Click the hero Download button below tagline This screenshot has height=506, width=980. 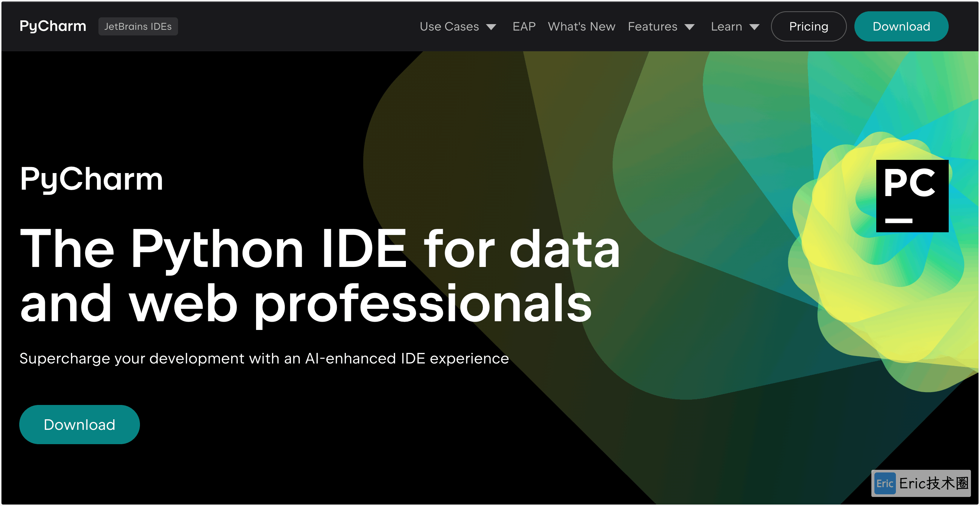(80, 424)
